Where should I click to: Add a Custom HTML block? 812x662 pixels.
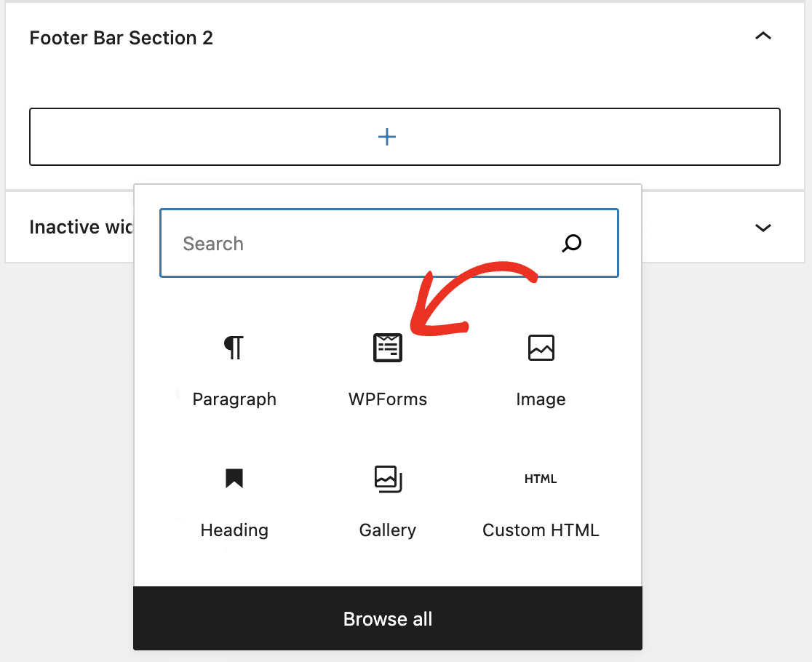(x=541, y=479)
